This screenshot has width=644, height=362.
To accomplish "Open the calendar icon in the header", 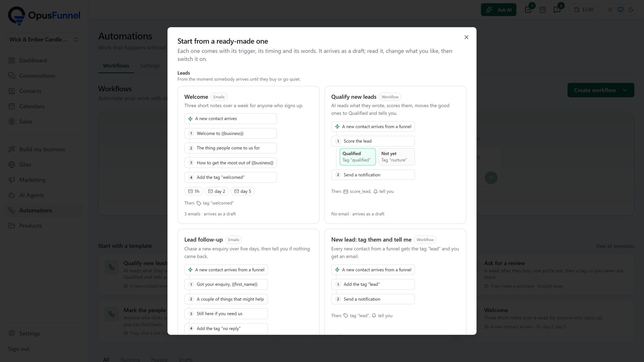I will (542, 10).
